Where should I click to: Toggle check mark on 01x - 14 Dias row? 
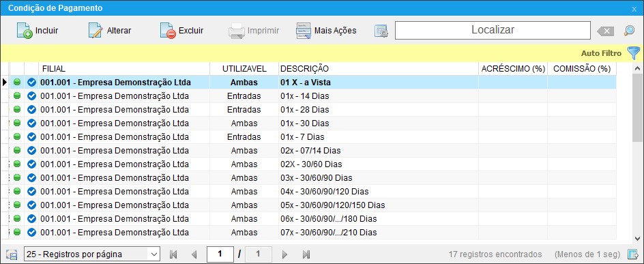[x=31, y=96]
